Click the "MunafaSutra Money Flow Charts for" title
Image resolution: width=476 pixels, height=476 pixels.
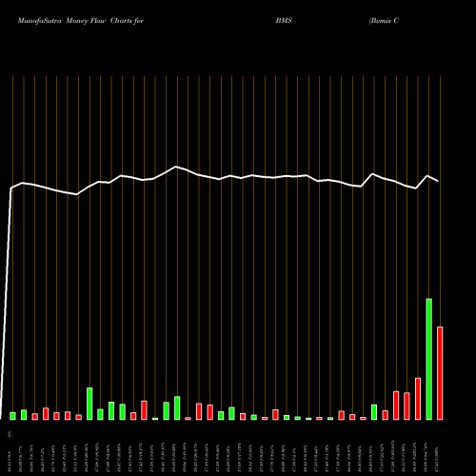(81, 21)
